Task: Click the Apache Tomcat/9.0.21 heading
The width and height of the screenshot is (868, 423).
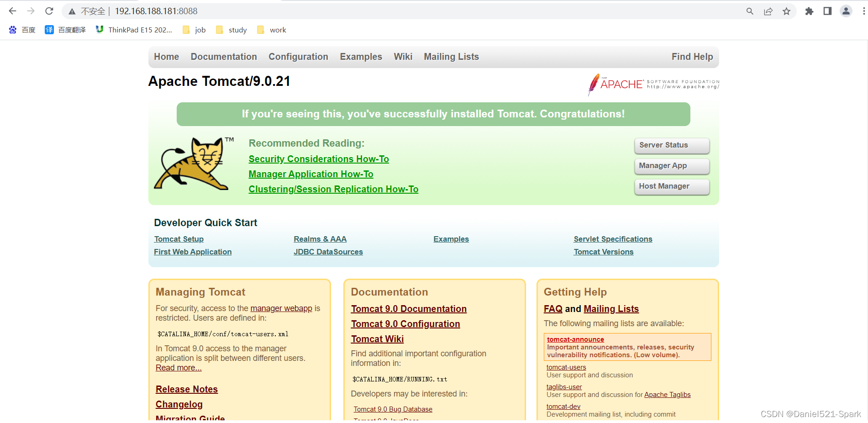Action: (x=219, y=81)
